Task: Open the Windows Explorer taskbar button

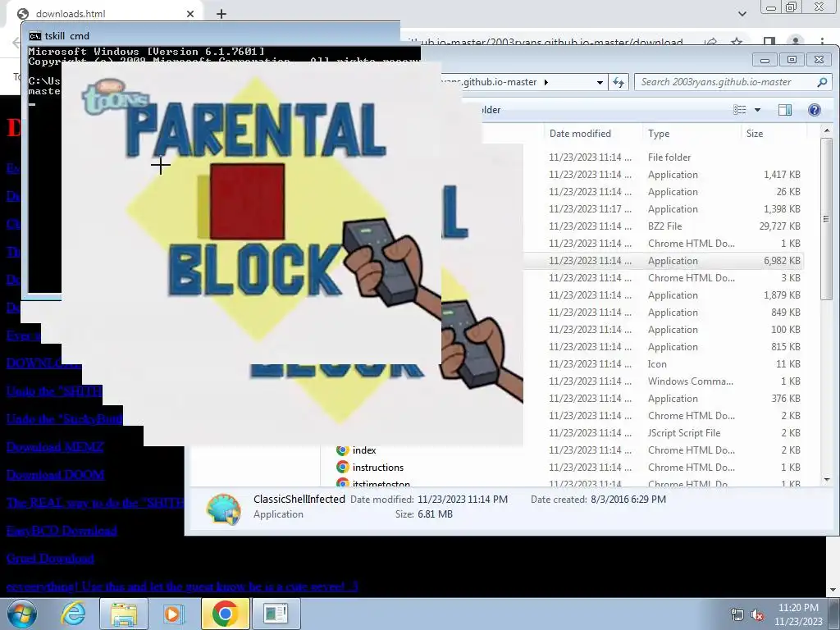Action: pyautogui.click(x=124, y=614)
